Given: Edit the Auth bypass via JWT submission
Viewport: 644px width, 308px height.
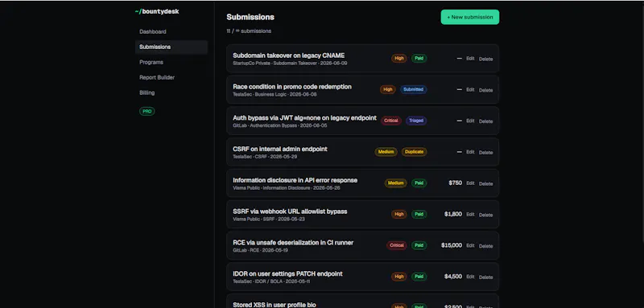Looking at the screenshot, I should coord(470,121).
